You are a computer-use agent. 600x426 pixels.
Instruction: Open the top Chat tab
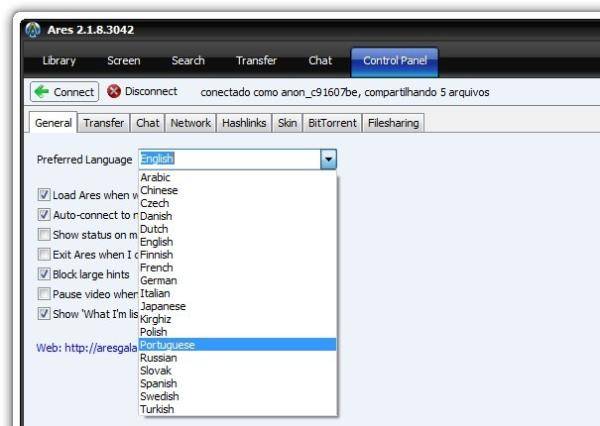click(320, 60)
